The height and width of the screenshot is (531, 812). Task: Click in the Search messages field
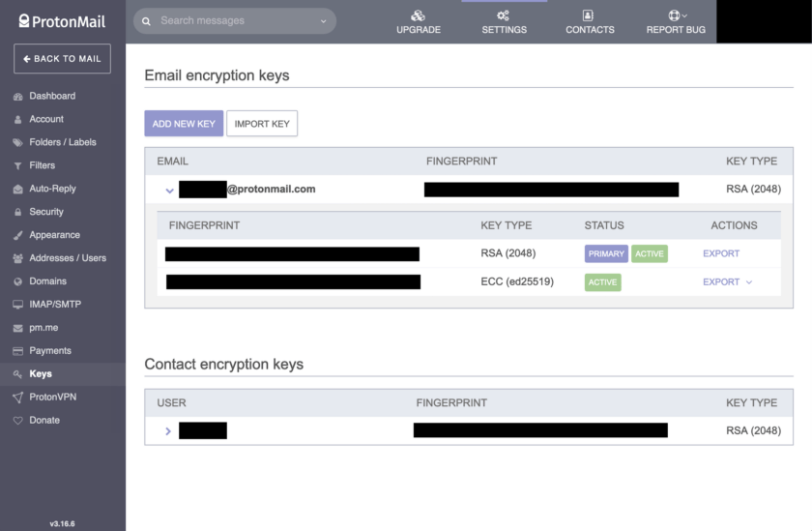(235, 21)
